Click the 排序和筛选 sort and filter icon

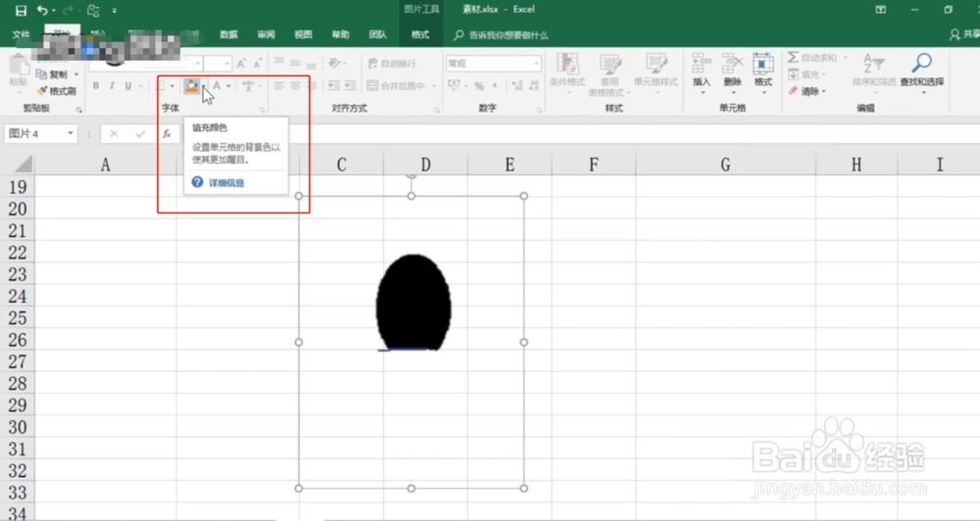point(874,63)
